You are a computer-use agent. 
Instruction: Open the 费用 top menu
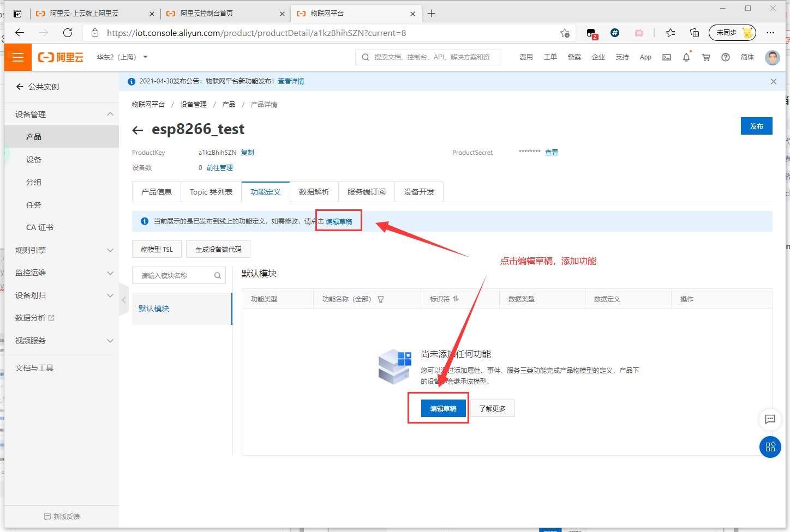[x=526, y=57]
